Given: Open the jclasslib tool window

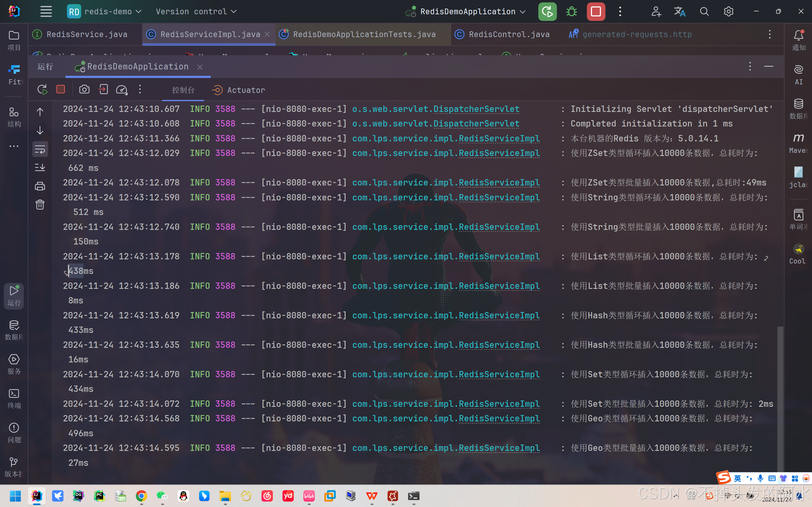Looking at the screenshot, I should click(799, 177).
